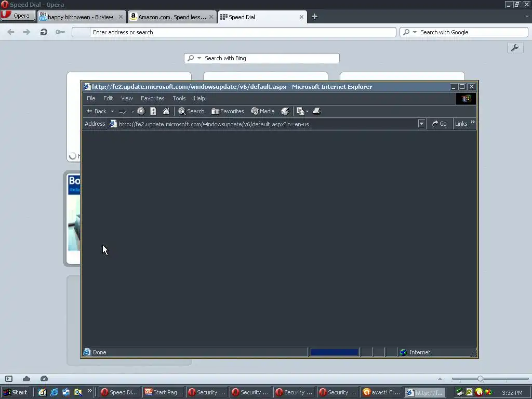Image resolution: width=532 pixels, height=399 pixels.
Task: Open the Edit menu in Internet Explorer
Action: 108,98
